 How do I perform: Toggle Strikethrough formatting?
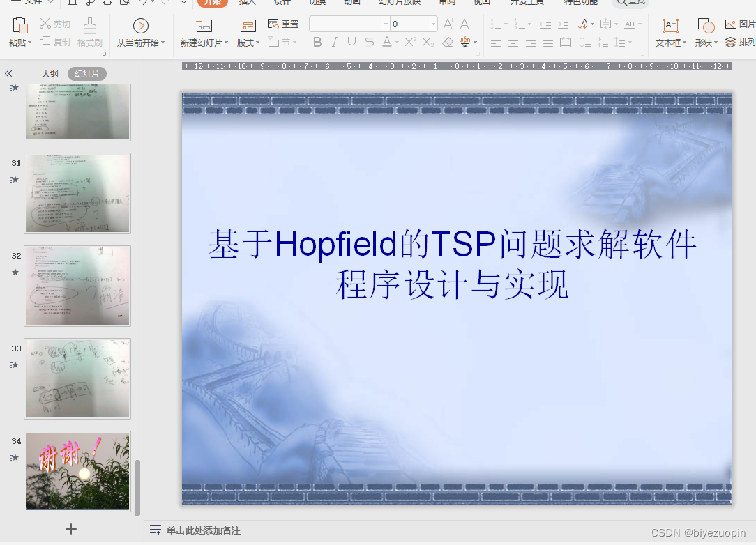pos(370,43)
